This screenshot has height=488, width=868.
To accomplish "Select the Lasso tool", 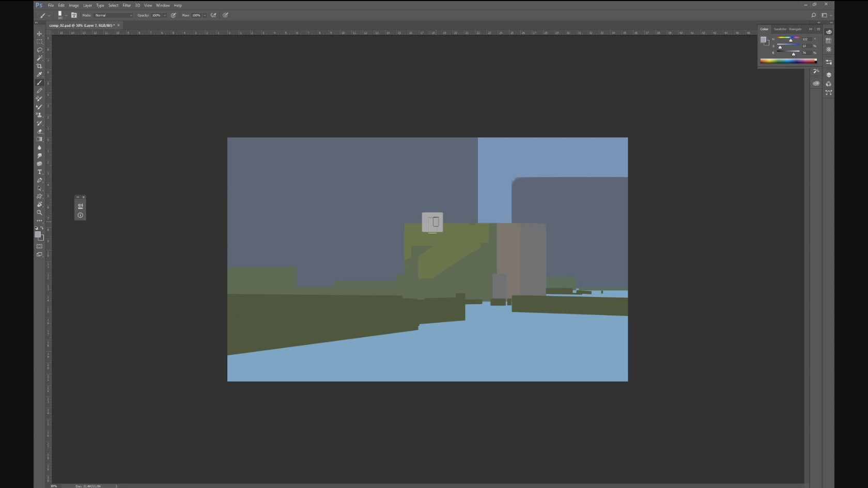I will (39, 50).
